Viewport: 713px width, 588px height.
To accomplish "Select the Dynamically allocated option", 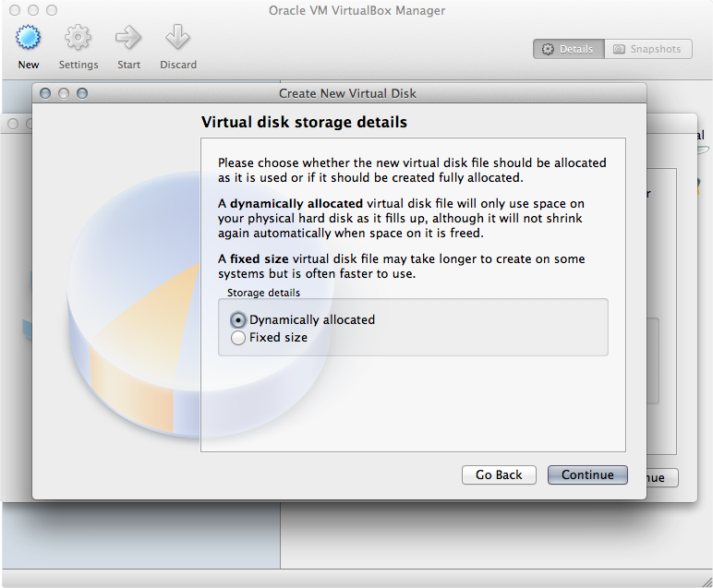I will click(x=237, y=320).
